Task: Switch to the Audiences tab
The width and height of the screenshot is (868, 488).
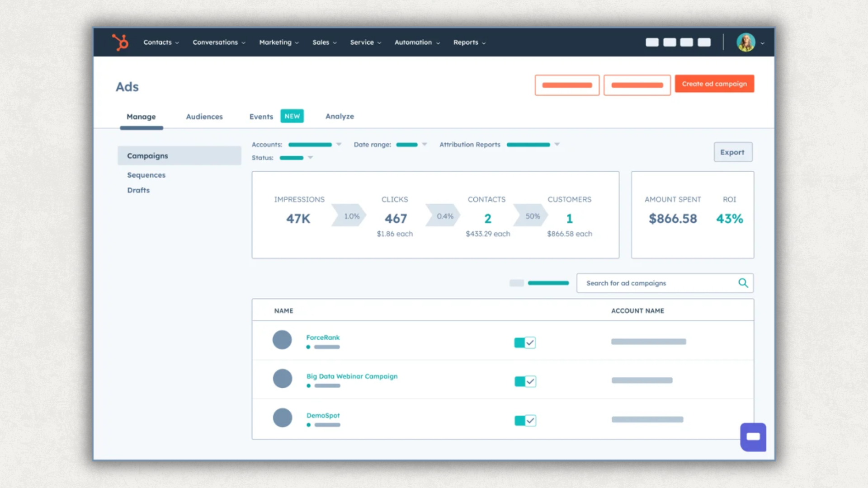Action: (204, 117)
